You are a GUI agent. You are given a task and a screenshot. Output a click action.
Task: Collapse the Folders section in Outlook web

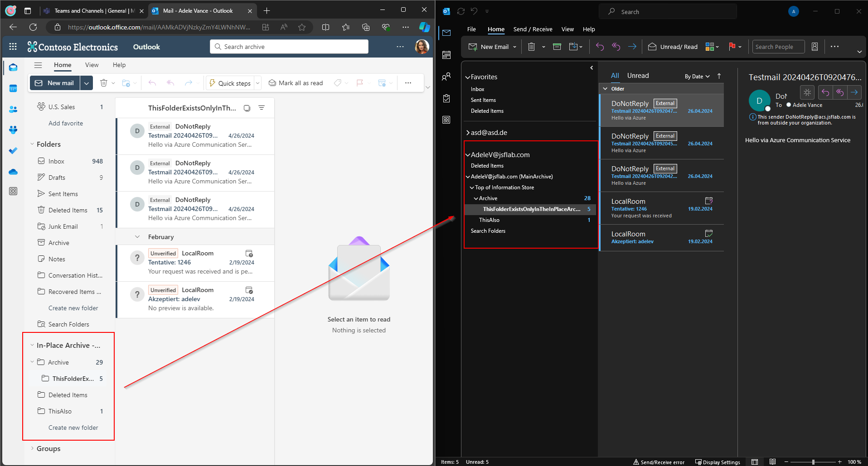[x=32, y=144]
